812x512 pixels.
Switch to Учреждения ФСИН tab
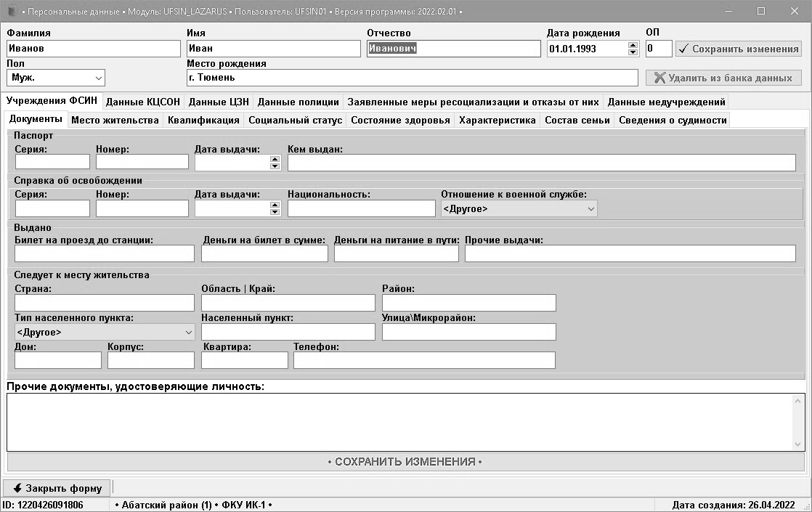pos(52,101)
